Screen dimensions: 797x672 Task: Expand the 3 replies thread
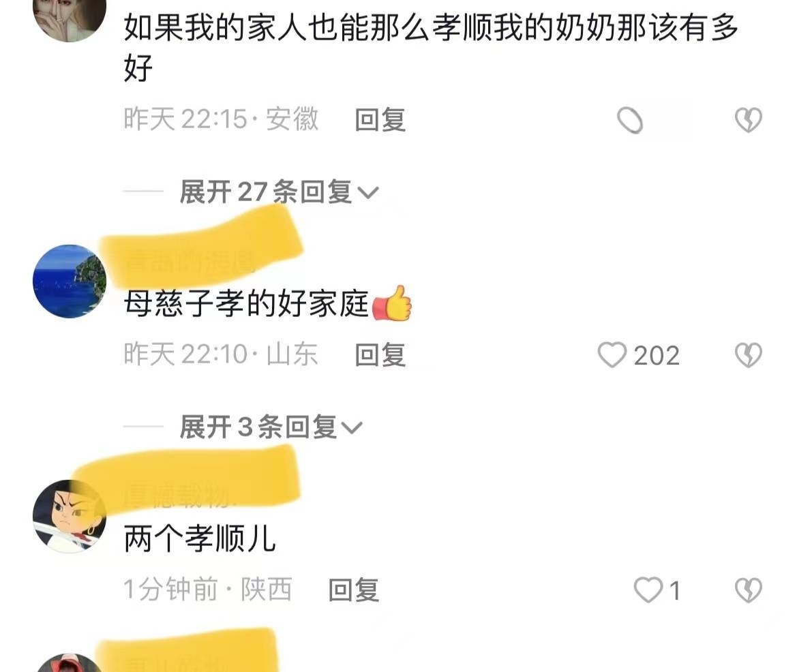[271, 427]
